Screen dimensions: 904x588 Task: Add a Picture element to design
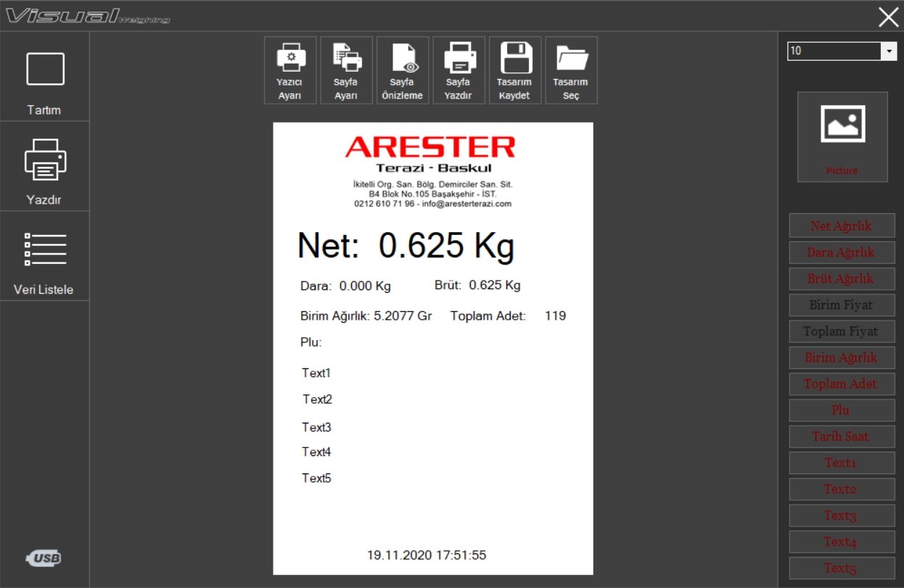click(842, 136)
